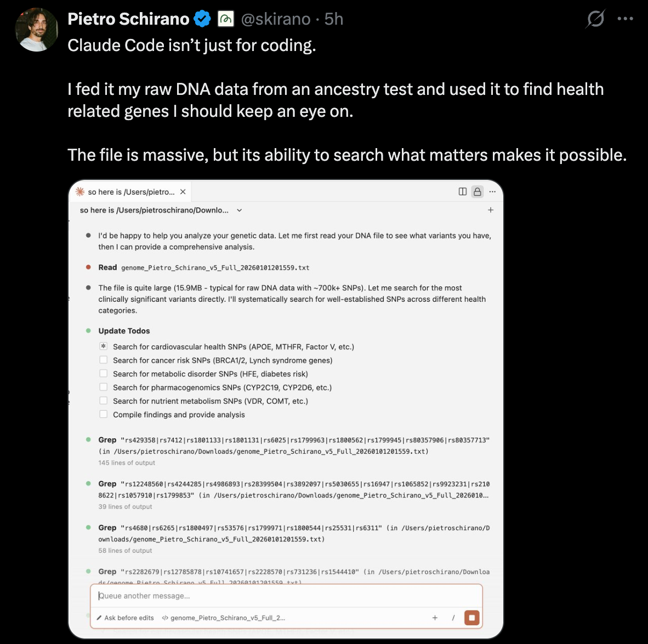The image size is (648, 644).
Task: Open the panel's three-dot overflow menu
Action: pyautogui.click(x=492, y=191)
